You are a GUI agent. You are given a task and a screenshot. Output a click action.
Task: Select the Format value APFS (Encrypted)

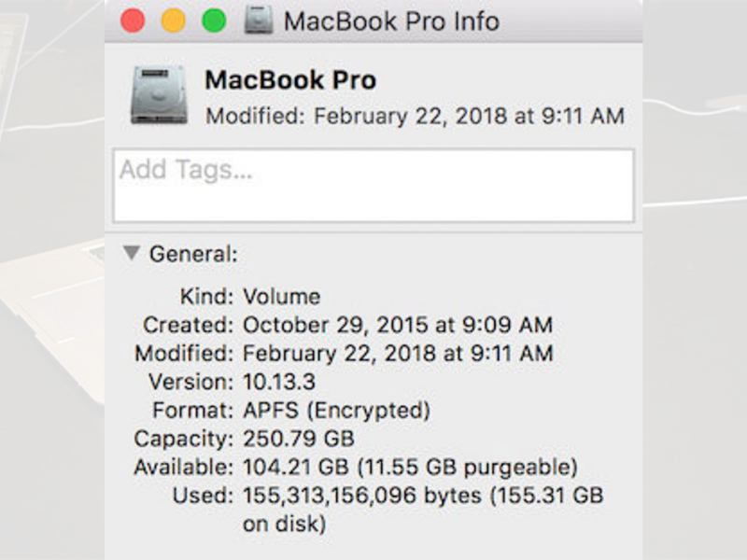337,411
